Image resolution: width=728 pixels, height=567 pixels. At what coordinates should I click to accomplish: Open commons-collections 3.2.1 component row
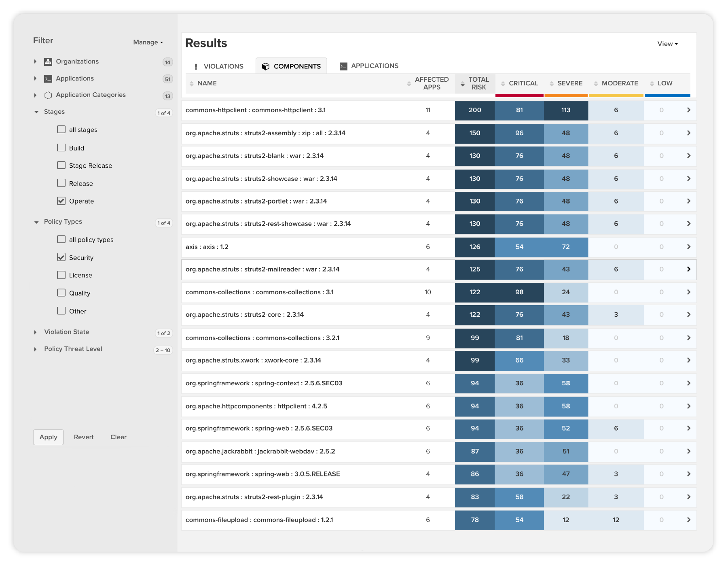point(439,338)
